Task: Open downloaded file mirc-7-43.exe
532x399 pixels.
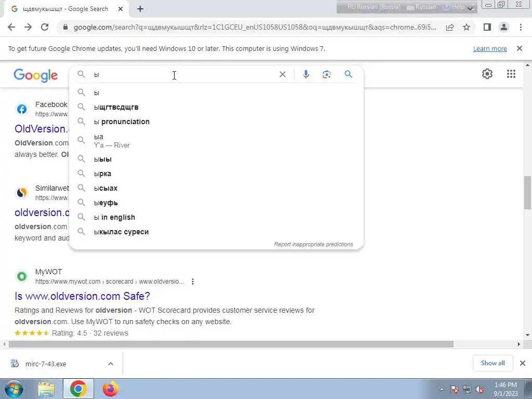Action: tap(46, 364)
